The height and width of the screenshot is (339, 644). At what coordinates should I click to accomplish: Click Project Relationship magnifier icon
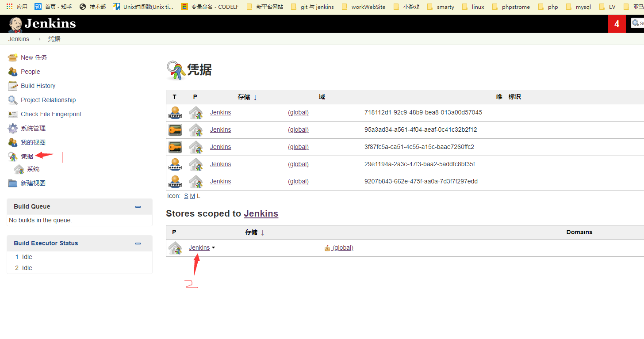click(13, 100)
